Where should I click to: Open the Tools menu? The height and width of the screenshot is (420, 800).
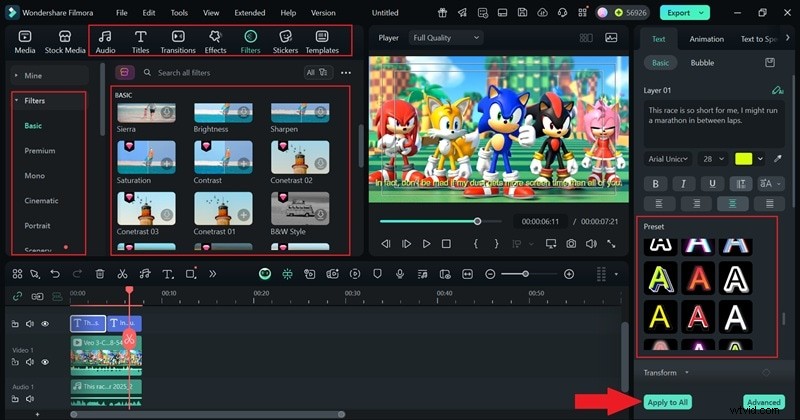pyautogui.click(x=179, y=13)
